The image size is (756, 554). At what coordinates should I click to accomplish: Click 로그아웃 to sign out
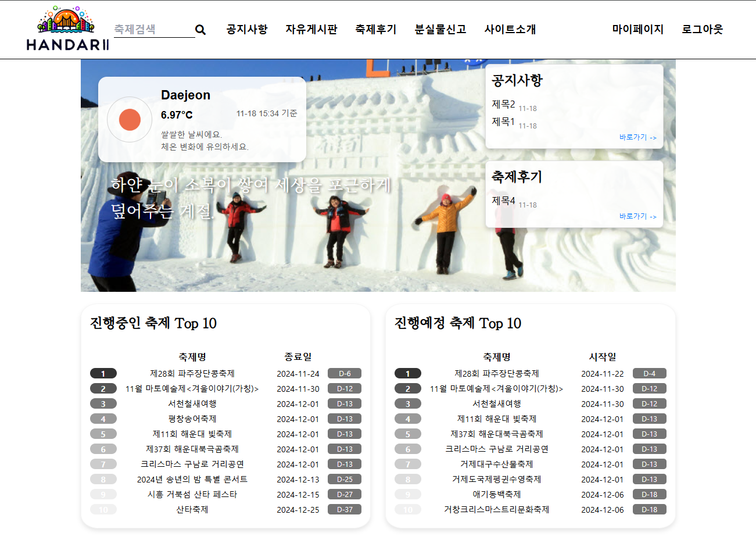[x=703, y=29]
